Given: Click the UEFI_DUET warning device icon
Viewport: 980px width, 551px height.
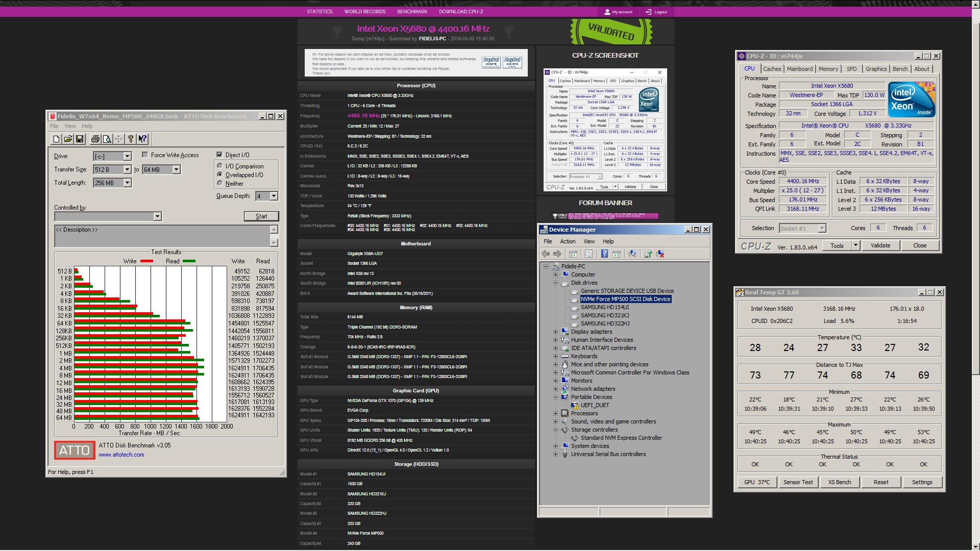Looking at the screenshot, I should pyautogui.click(x=575, y=406).
